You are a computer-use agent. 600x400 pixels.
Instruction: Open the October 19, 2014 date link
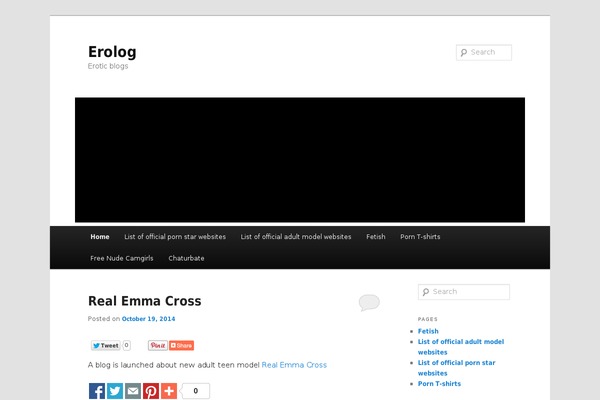(148, 318)
